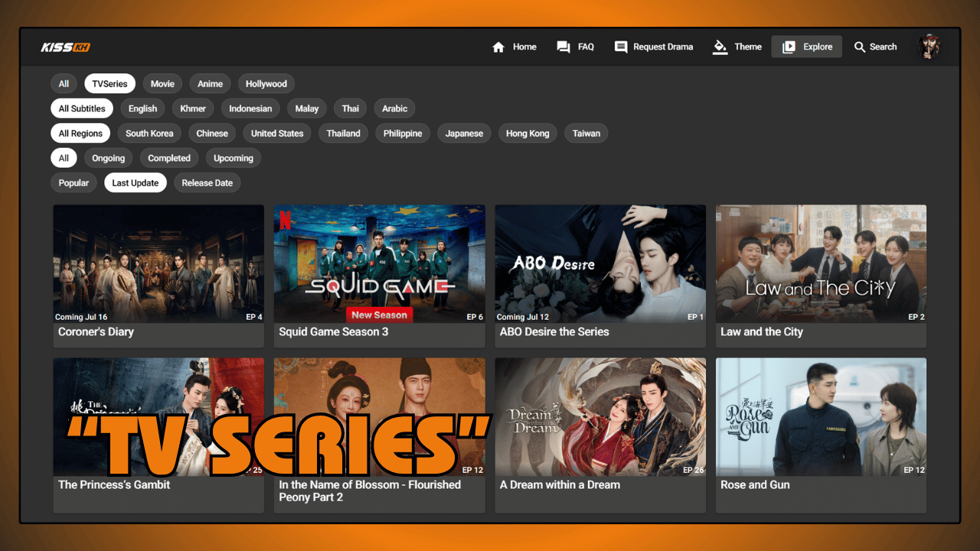
Task: Switch to the Hollywood category tab
Action: 266,83
